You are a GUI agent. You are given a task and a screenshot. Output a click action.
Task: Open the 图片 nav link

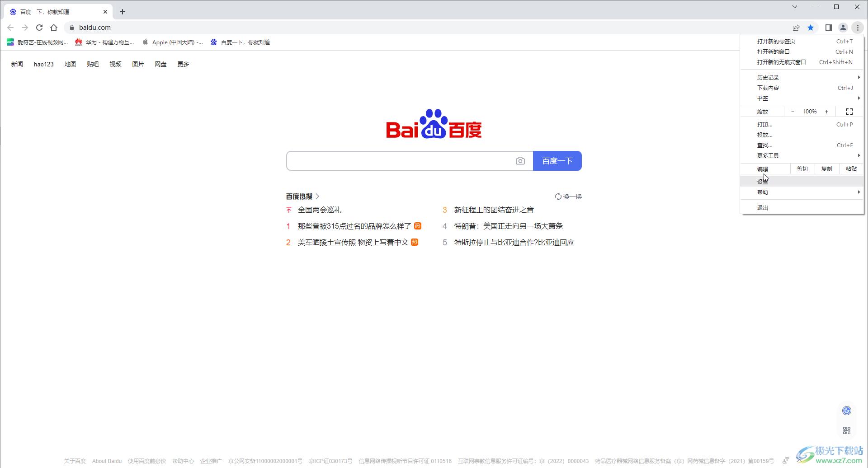tap(138, 64)
